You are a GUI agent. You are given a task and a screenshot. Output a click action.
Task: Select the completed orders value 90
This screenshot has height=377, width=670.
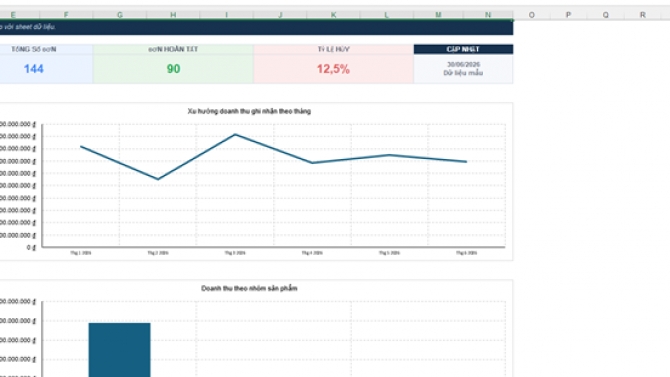(x=173, y=69)
